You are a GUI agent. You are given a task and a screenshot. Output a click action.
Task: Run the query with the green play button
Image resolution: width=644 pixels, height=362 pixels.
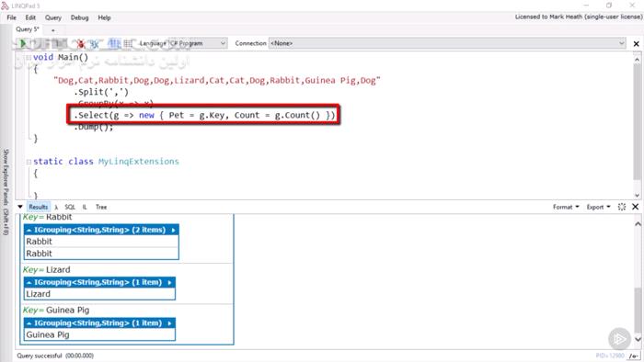(x=23, y=43)
